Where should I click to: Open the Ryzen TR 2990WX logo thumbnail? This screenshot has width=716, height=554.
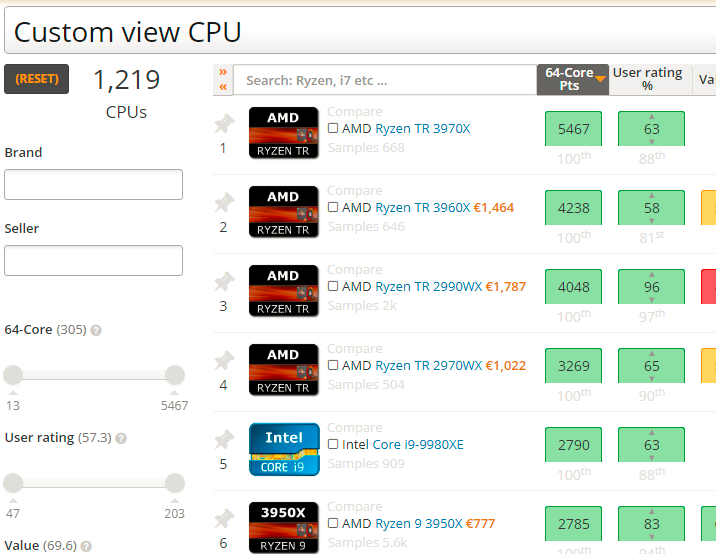point(284,290)
